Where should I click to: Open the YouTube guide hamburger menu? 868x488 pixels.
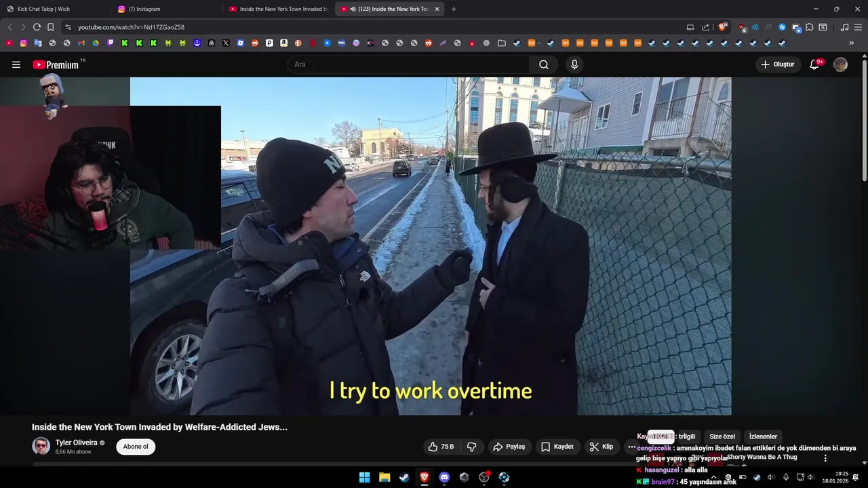coord(16,64)
